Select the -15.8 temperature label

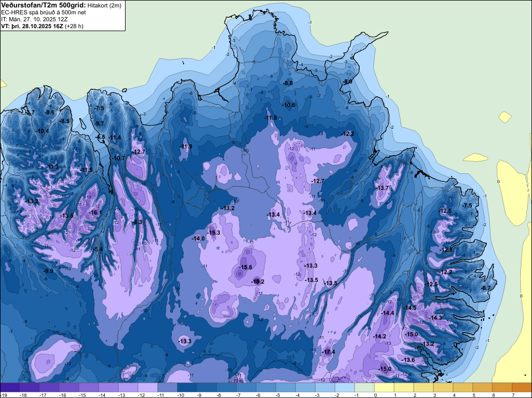point(245,267)
